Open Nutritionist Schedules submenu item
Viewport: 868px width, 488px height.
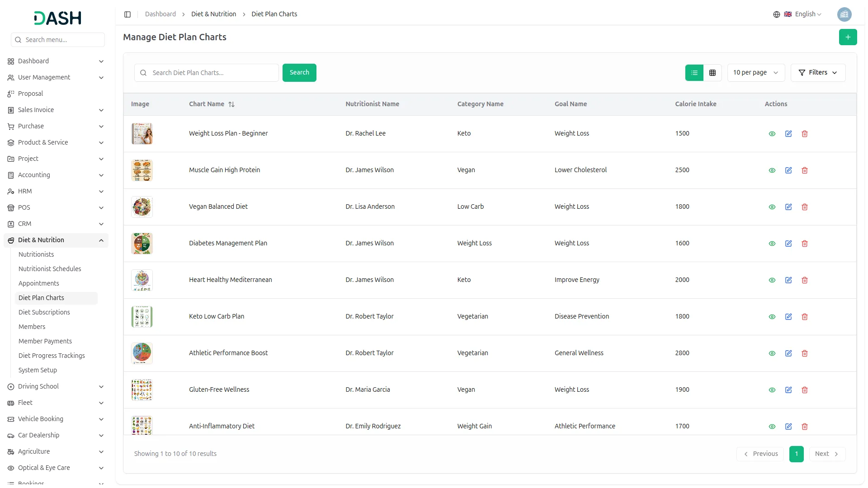[50, 269]
